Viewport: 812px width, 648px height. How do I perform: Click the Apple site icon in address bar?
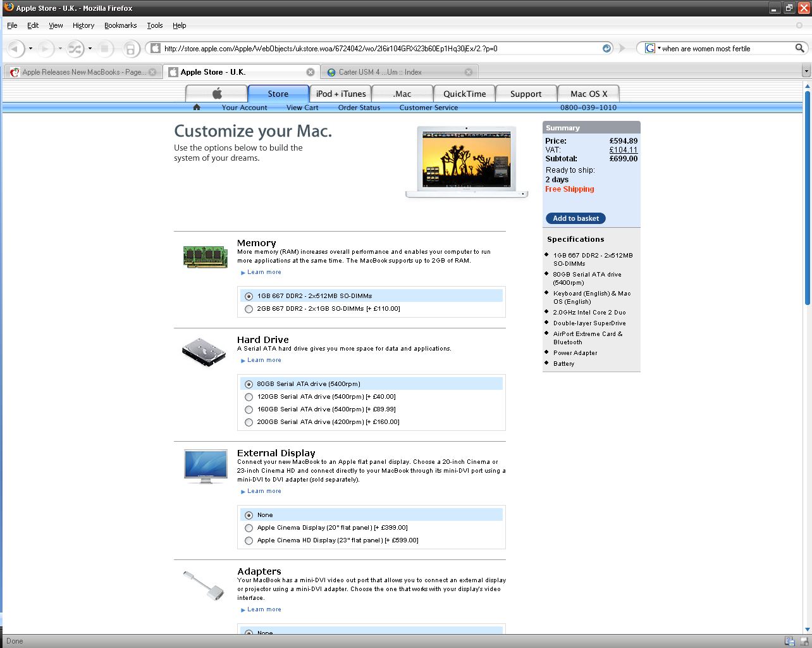click(x=156, y=48)
